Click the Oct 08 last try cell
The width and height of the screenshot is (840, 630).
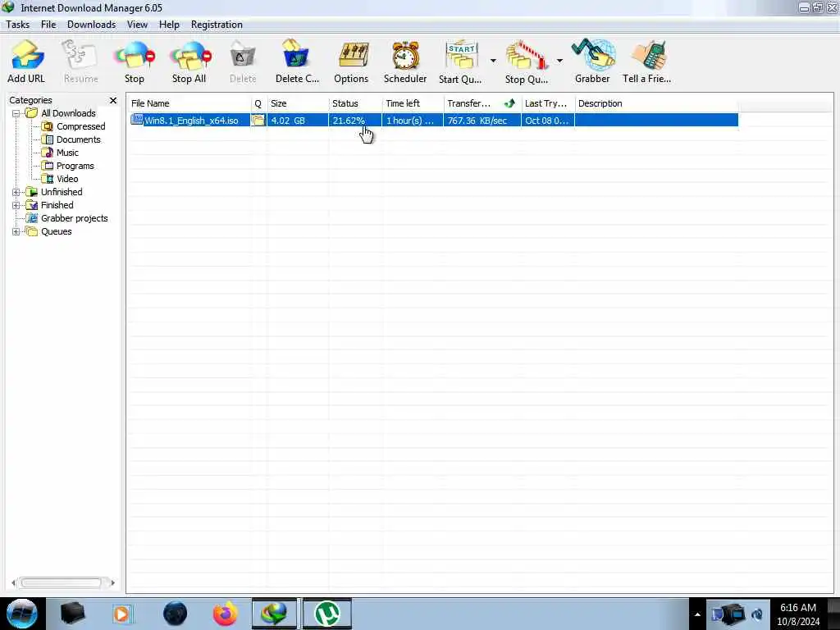548,121
